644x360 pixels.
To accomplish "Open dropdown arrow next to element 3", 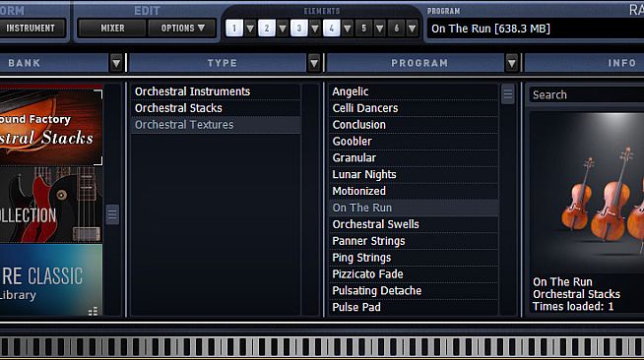I will [315, 29].
